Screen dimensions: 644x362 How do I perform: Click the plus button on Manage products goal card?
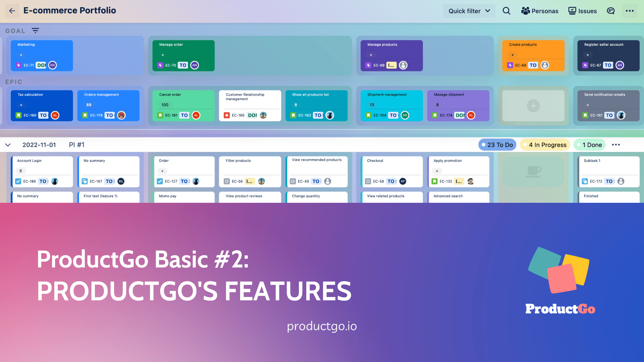click(x=371, y=55)
